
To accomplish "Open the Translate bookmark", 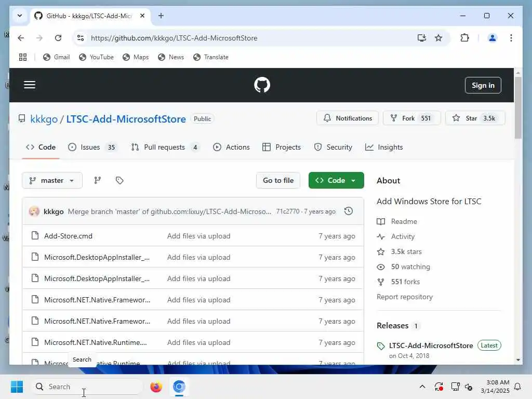I will (211, 57).
